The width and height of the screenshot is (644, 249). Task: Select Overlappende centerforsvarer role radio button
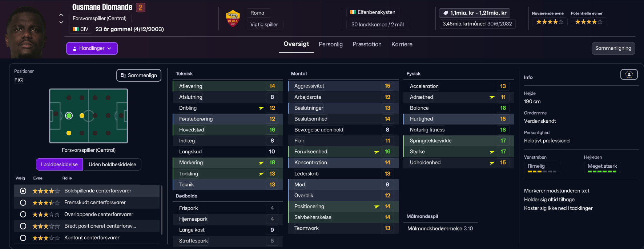pyautogui.click(x=23, y=215)
